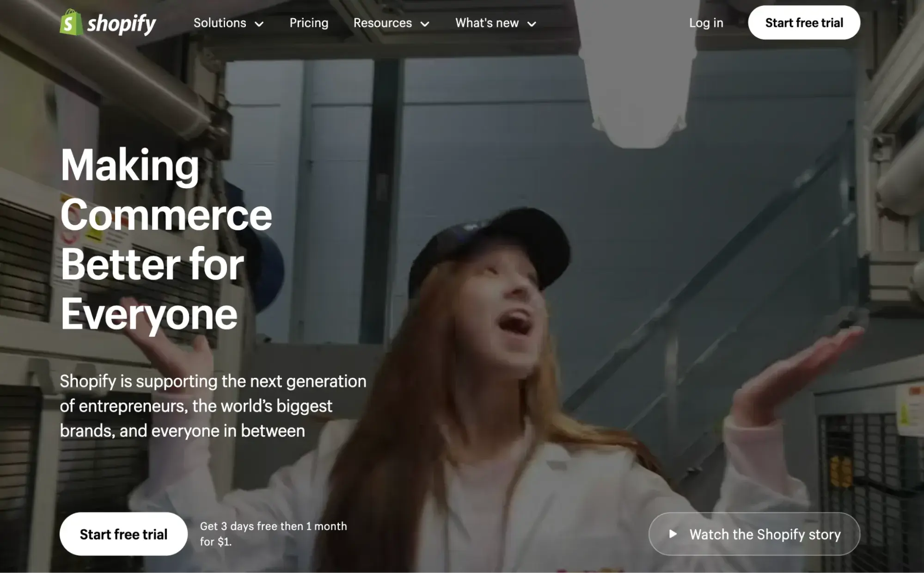Click the 'Get 3 days free then 1 month' text
The height and width of the screenshot is (573, 924).
coord(273,534)
